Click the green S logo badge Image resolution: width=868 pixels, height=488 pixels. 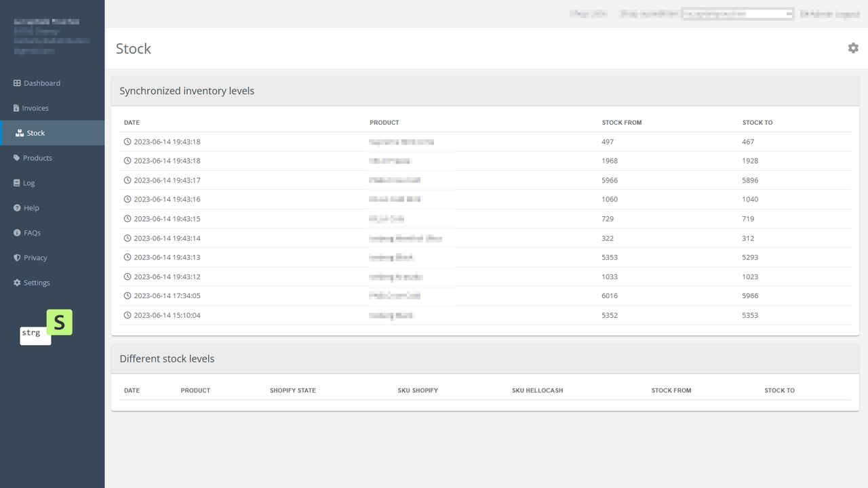click(60, 322)
